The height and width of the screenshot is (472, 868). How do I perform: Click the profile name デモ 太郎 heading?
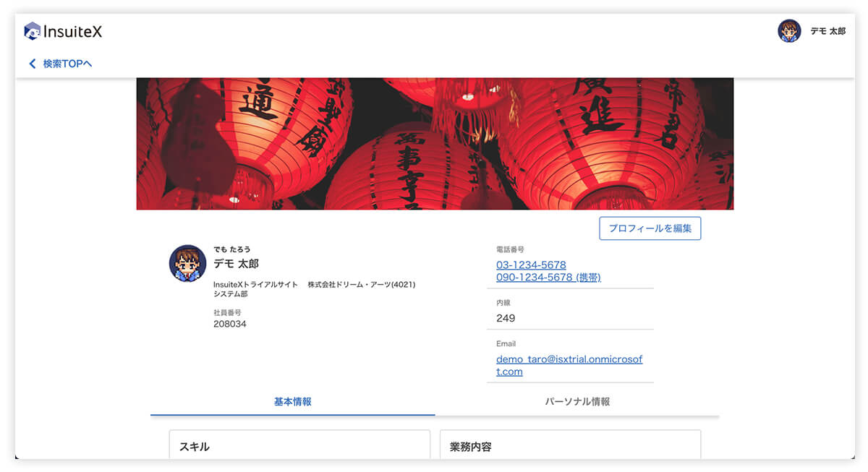tap(236, 264)
